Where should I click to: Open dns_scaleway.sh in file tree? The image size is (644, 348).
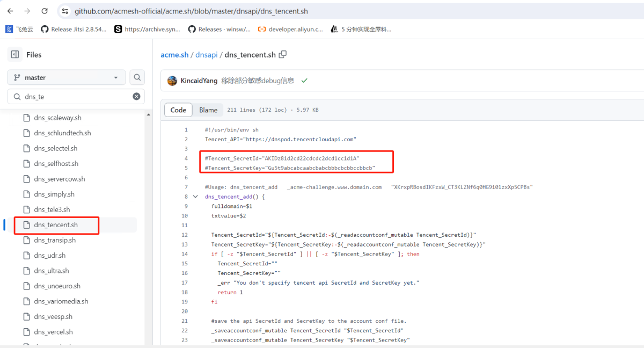[x=57, y=118]
